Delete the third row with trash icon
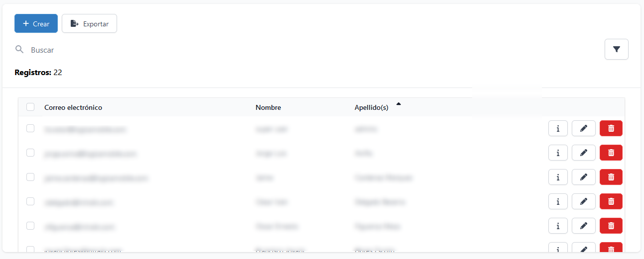 click(x=611, y=177)
